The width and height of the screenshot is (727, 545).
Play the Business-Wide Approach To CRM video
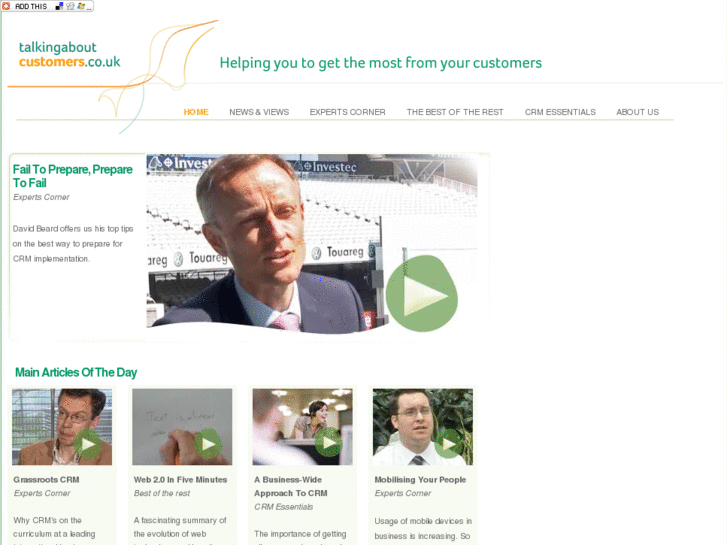pyautogui.click(x=328, y=443)
